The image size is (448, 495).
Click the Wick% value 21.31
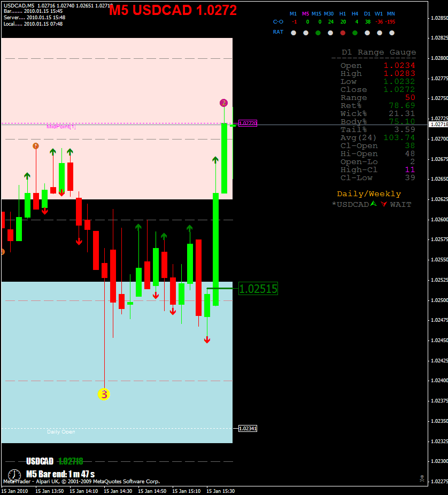click(402, 113)
